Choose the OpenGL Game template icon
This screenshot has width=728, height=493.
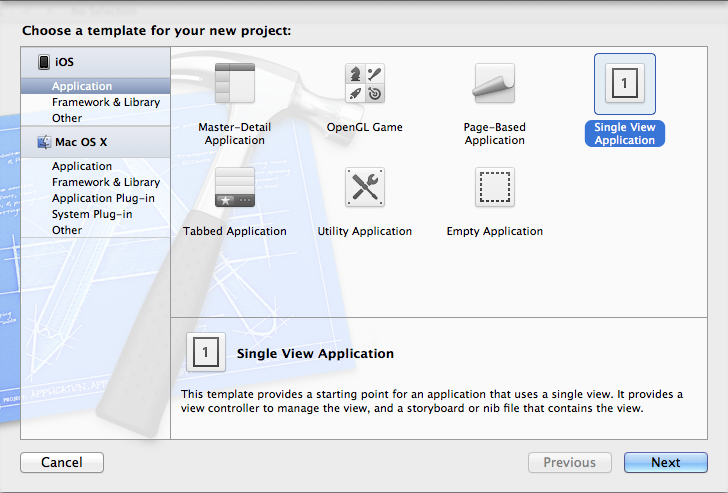[365, 84]
